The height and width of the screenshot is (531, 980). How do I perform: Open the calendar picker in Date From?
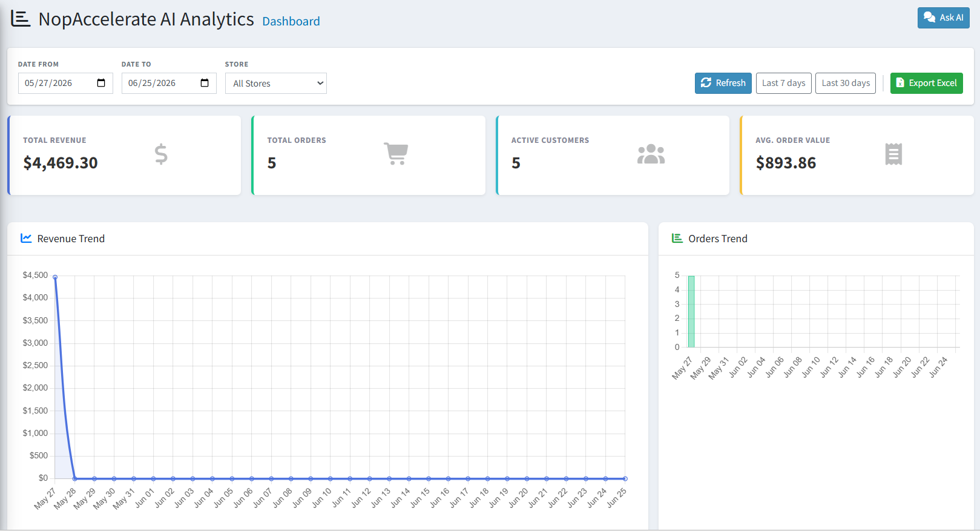click(101, 83)
